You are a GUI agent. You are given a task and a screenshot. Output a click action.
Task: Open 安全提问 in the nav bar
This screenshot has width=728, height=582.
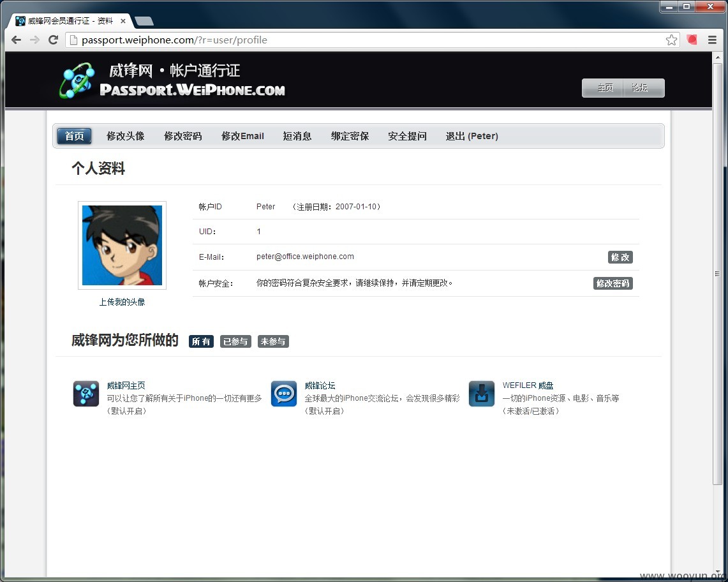(x=407, y=136)
